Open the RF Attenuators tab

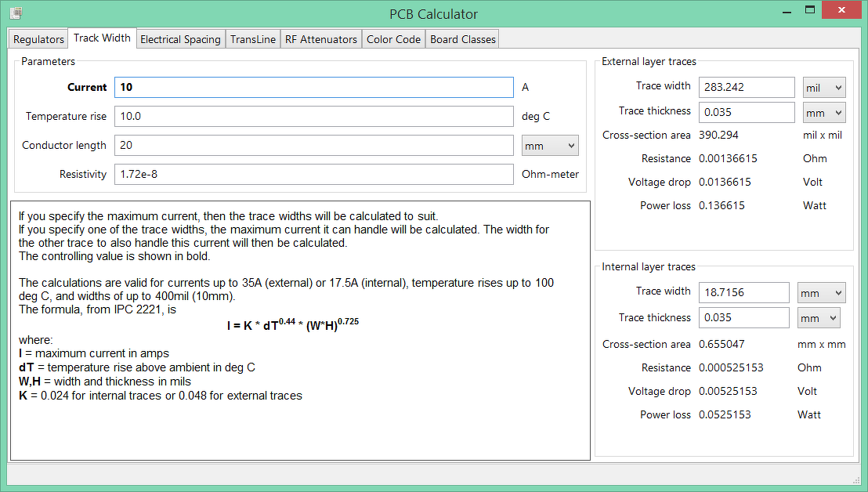(x=321, y=39)
